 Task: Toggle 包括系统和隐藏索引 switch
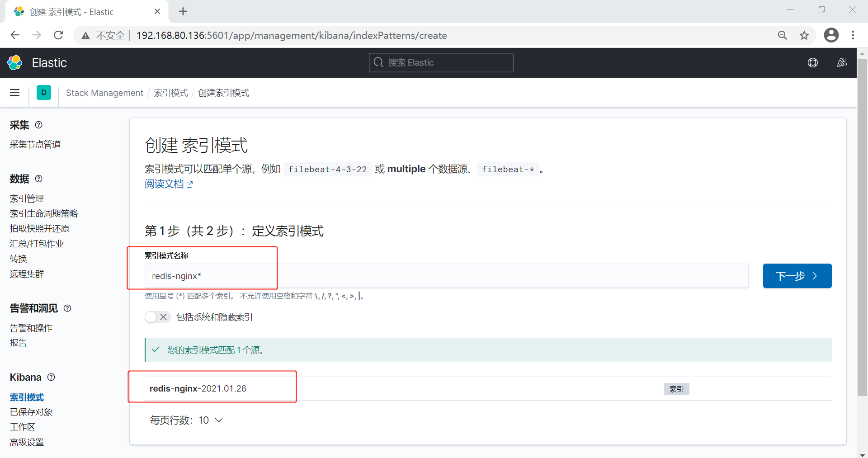(x=157, y=317)
